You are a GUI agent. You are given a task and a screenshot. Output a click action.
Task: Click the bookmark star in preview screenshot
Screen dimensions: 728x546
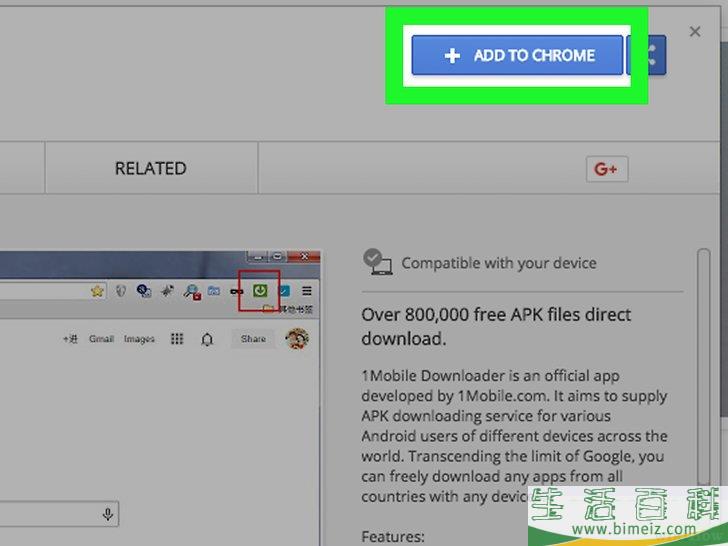click(97, 291)
